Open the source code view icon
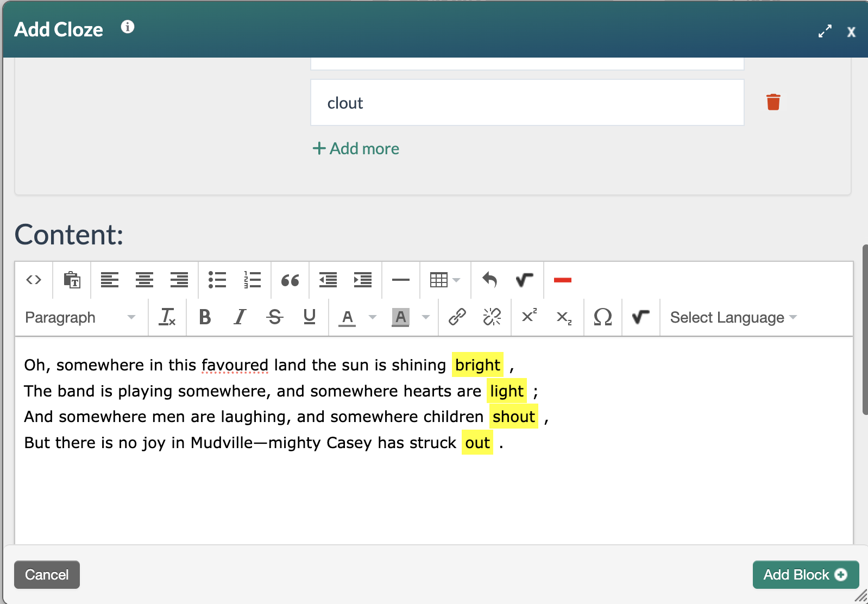The image size is (868, 604). [34, 280]
